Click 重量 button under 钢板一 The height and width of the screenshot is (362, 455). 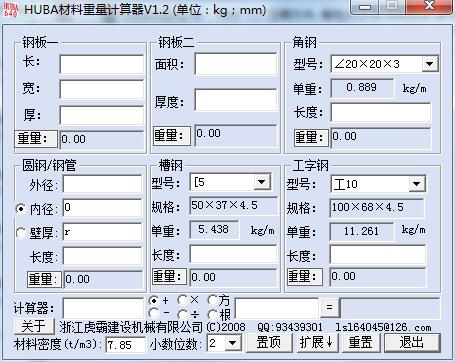[36, 138]
